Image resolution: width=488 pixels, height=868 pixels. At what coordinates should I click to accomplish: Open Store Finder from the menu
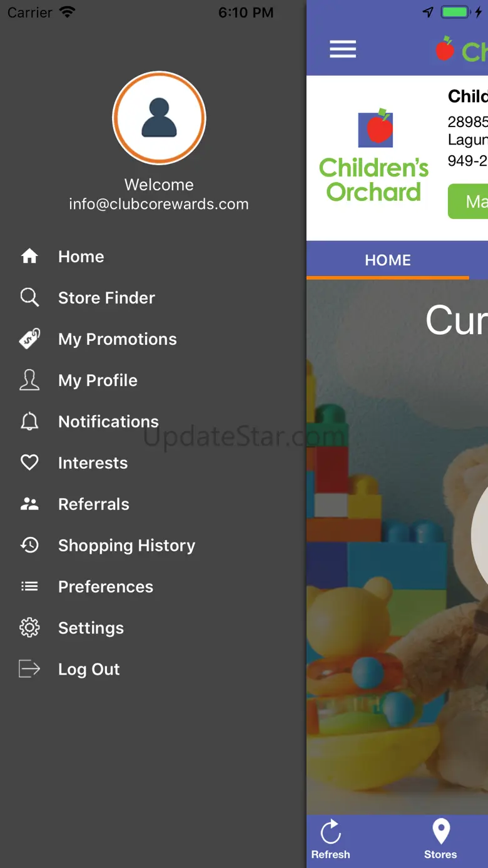click(x=106, y=297)
